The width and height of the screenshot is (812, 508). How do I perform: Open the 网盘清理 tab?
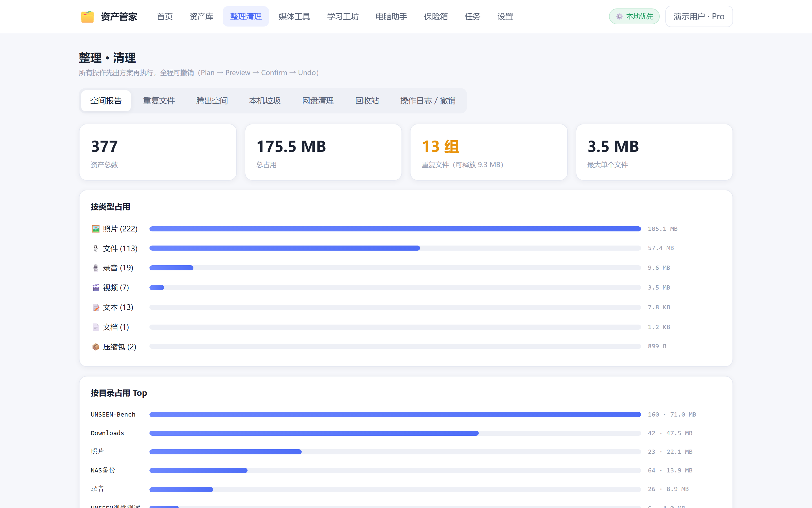click(x=318, y=101)
